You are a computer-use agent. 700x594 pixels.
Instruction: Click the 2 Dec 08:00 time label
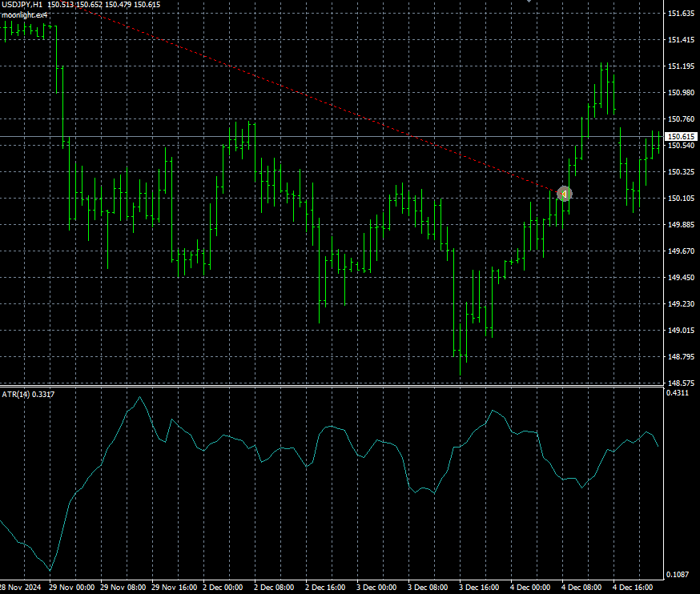(274, 588)
